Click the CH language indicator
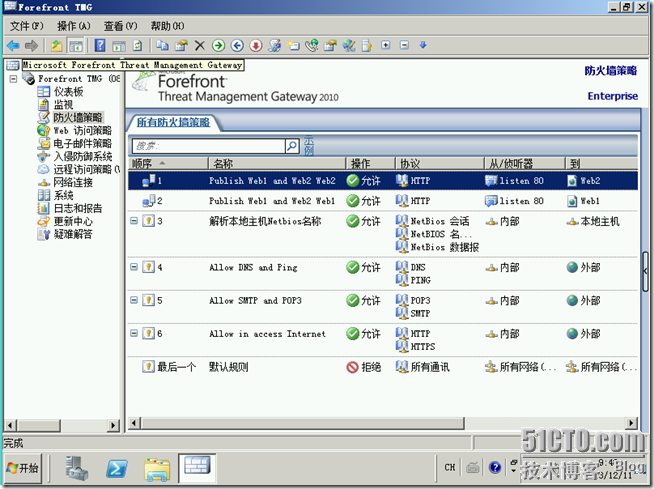Viewport: 654px width, 489px height. [450, 467]
